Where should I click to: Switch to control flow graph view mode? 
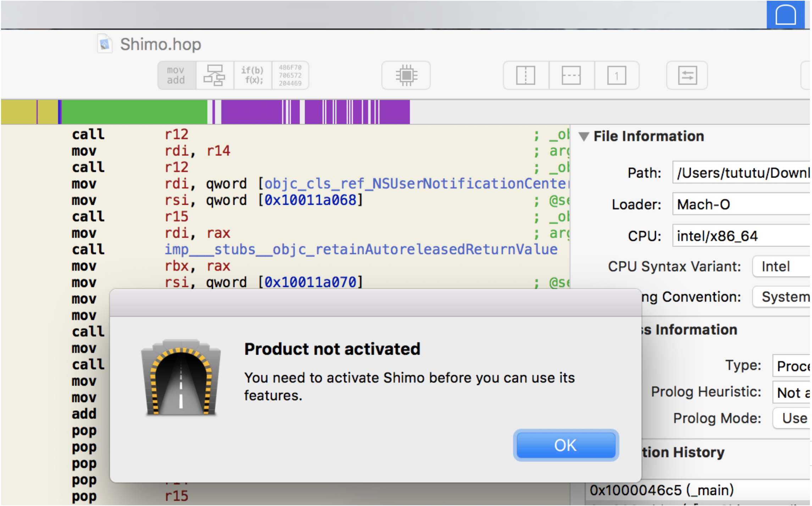point(215,75)
